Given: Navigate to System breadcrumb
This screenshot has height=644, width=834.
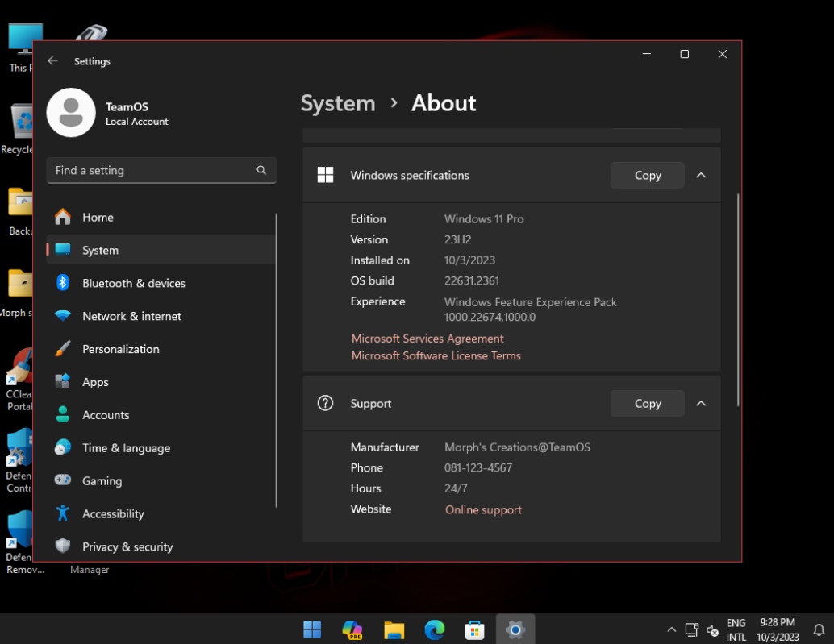Looking at the screenshot, I should 338,103.
